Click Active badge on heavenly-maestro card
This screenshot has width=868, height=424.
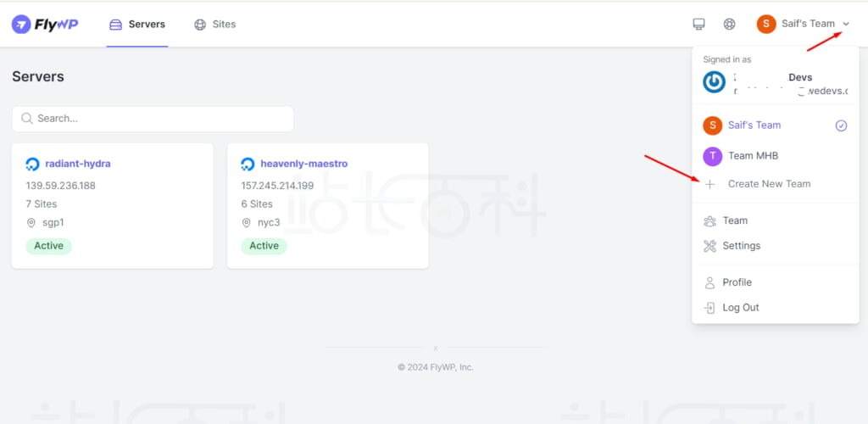[264, 246]
